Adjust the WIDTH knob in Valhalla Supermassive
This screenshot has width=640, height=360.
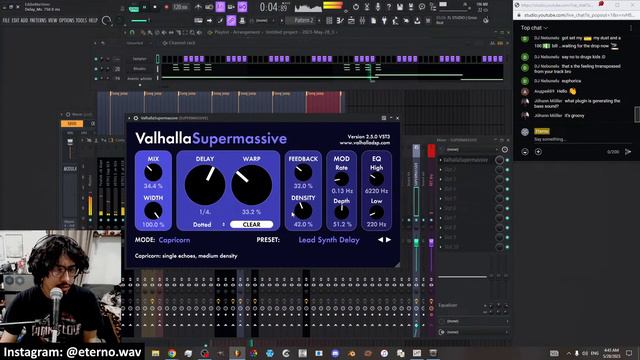153,211
